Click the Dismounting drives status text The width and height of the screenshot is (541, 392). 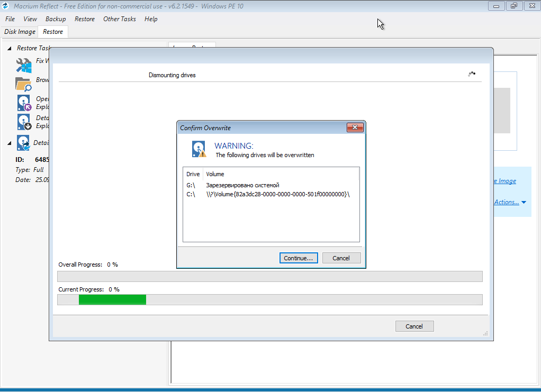click(x=172, y=75)
